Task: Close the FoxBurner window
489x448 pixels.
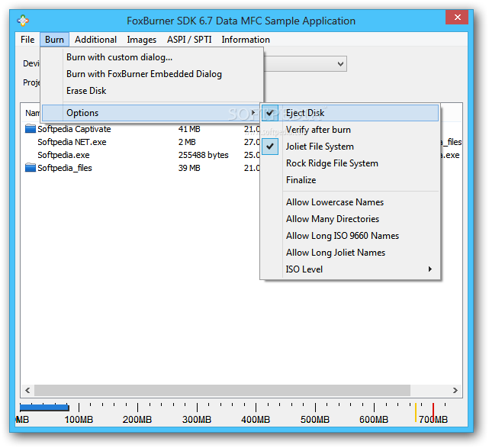Action: [x=457, y=17]
